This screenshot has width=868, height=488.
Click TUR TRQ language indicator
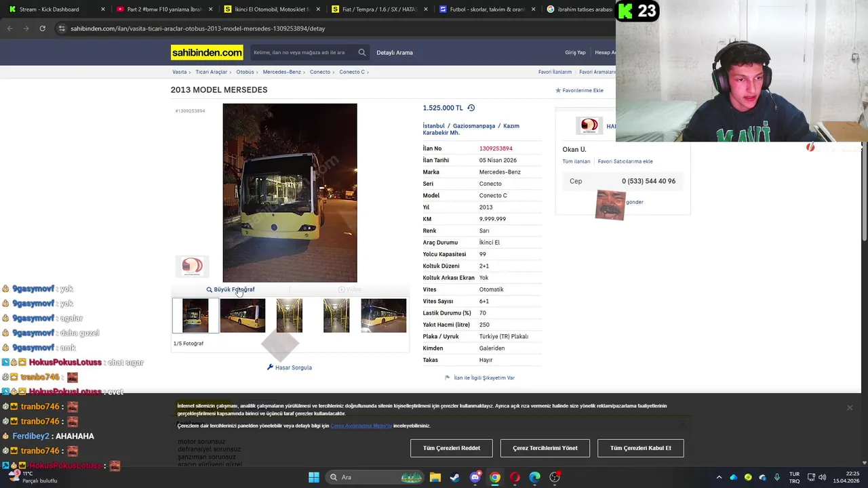click(x=794, y=477)
